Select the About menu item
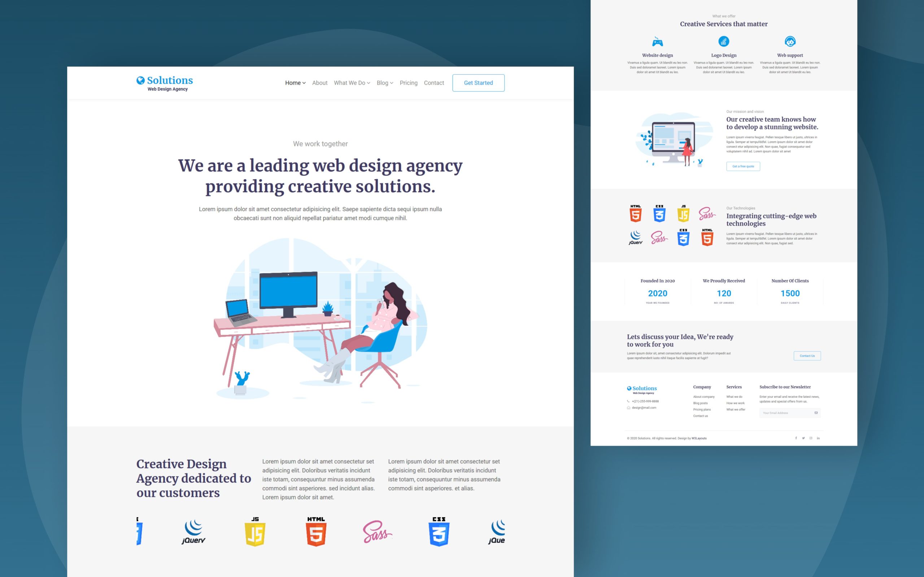The image size is (924, 577). coord(320,83)
